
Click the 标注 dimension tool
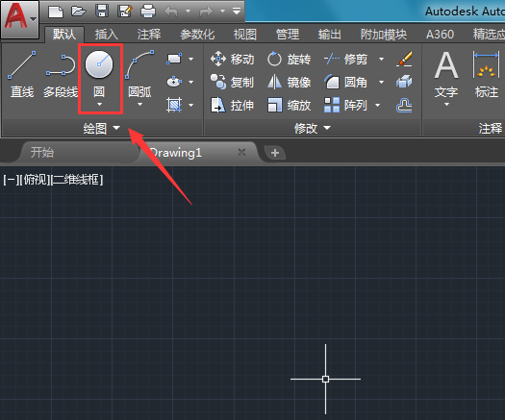[487, 74]
